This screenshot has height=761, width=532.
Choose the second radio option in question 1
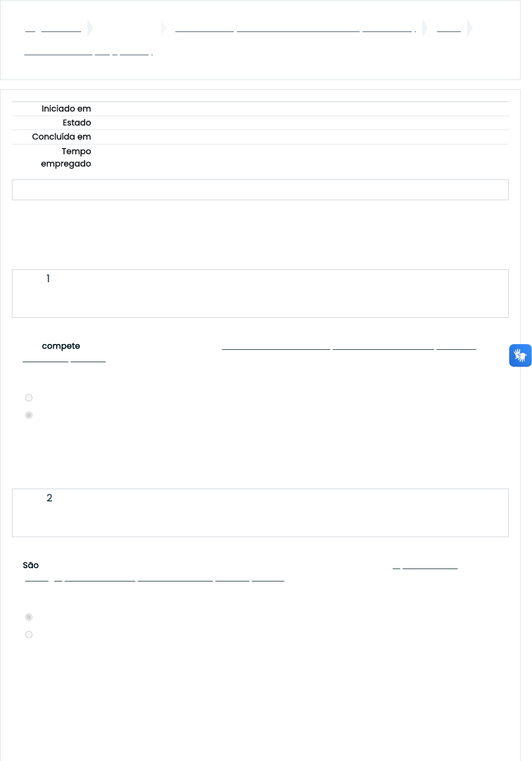coord(29,415)
